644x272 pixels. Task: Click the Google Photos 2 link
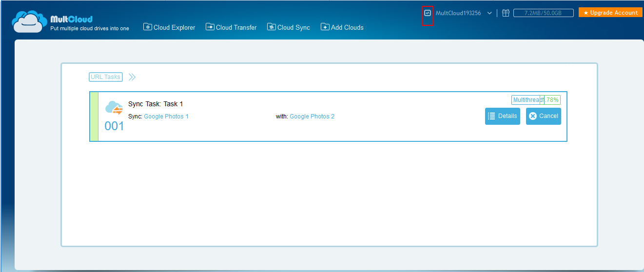click(312, 117)
